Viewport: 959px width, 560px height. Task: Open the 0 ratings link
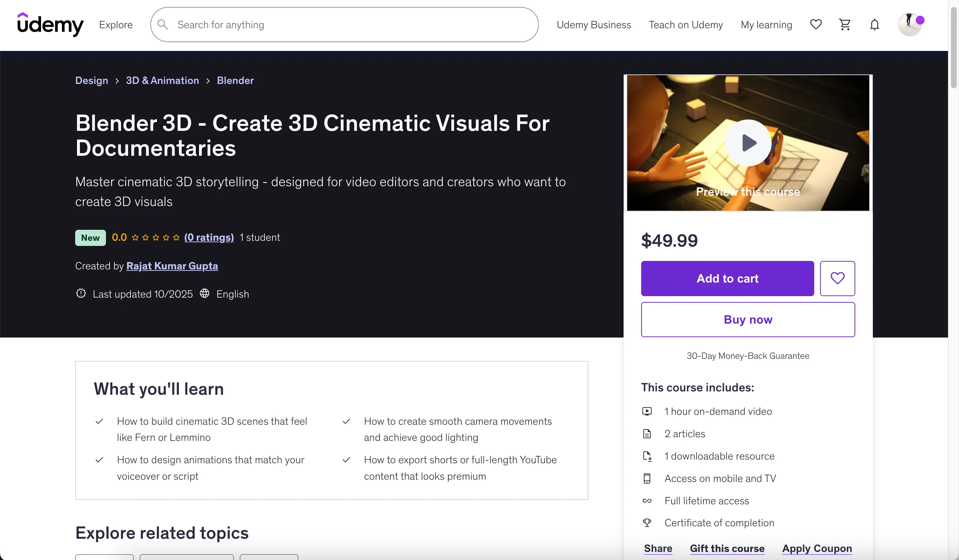point(209,237)
